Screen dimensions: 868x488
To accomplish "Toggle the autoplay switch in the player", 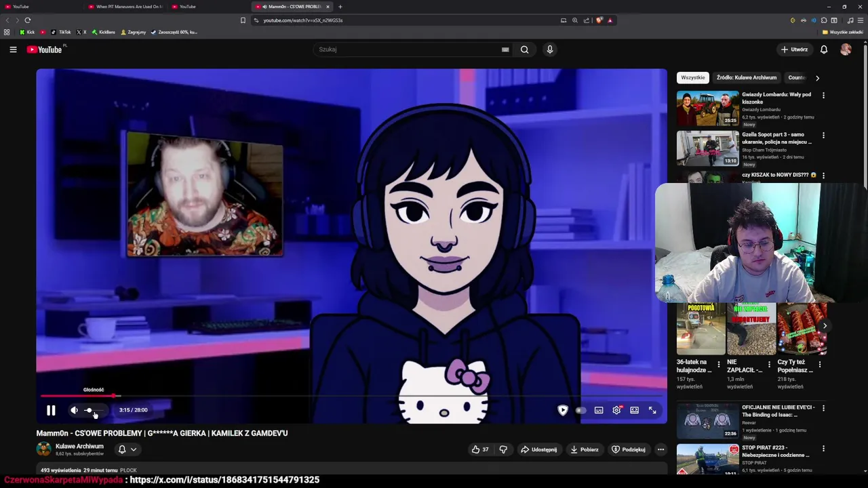I will point(580,410).
